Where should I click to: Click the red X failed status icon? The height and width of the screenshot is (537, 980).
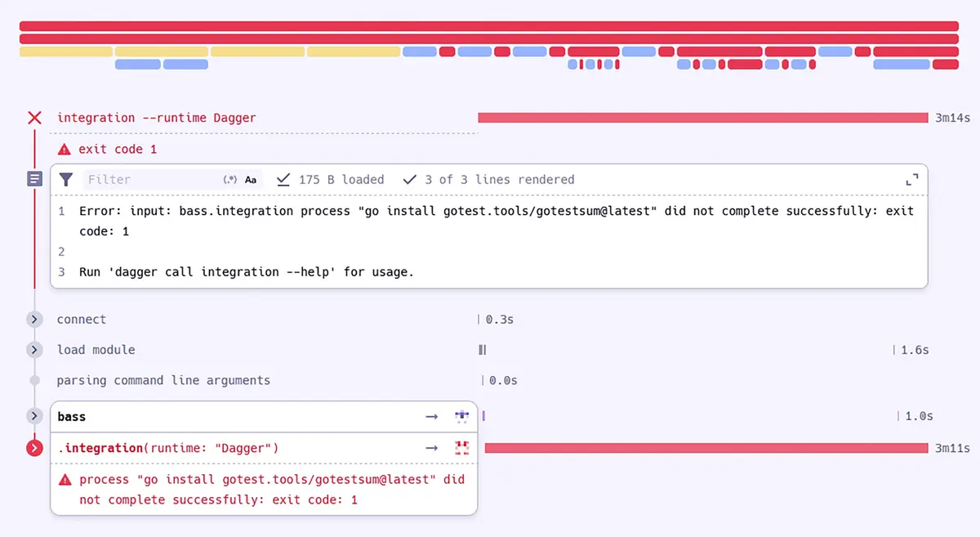34,118
